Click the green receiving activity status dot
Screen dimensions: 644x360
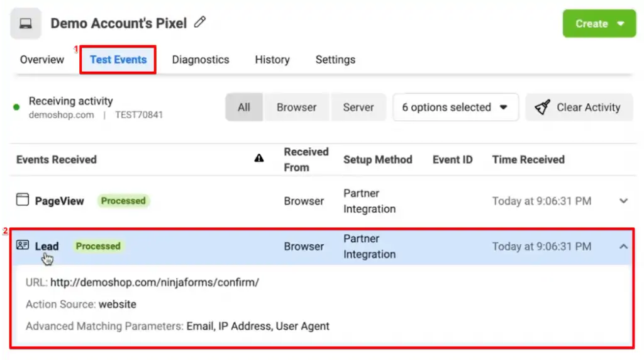16,107
